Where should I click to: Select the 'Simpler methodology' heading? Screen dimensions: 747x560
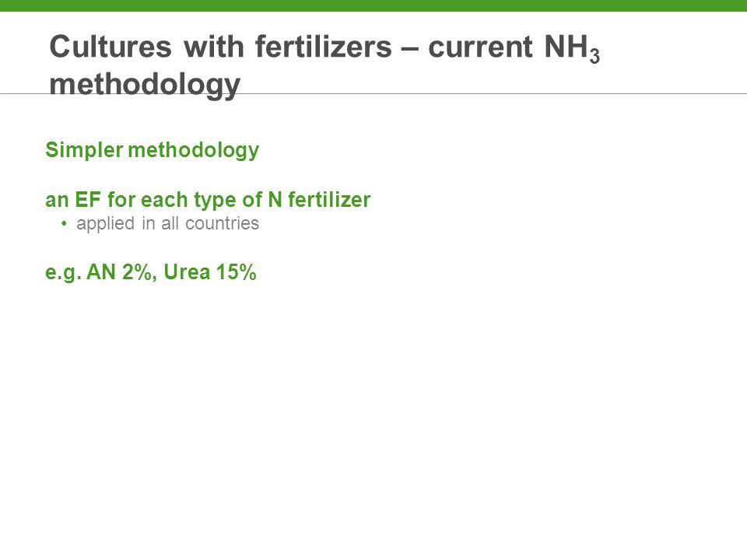click(x=152, y=150)
